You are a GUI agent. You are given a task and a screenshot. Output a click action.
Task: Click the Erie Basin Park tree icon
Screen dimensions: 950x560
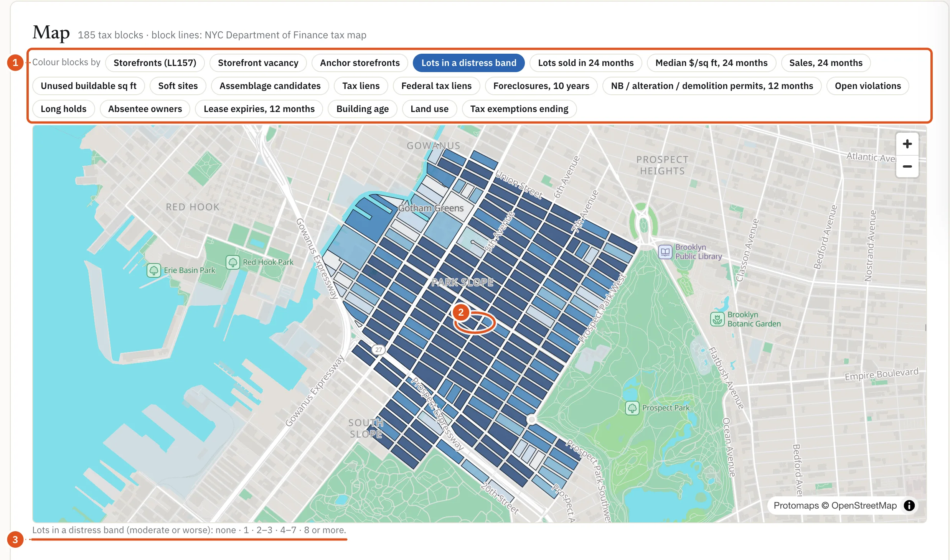tap(153, 270)
